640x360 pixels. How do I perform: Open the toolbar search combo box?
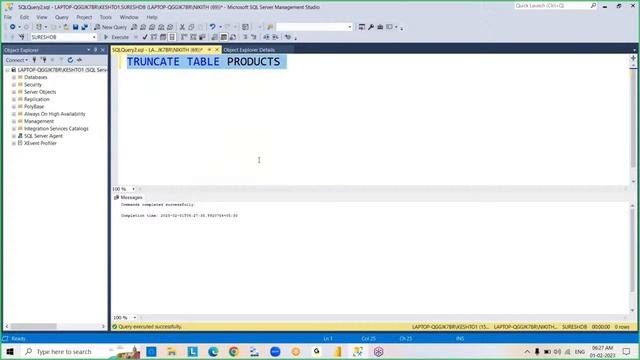click(350, 27)
